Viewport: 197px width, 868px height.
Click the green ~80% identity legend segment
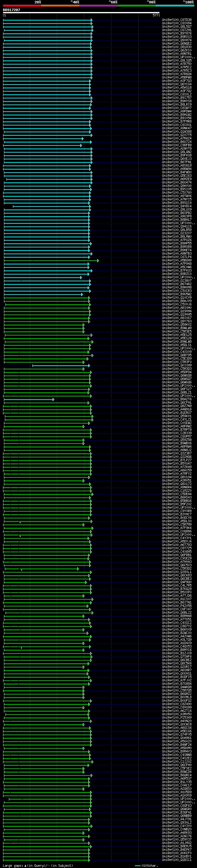coord(137,6)
